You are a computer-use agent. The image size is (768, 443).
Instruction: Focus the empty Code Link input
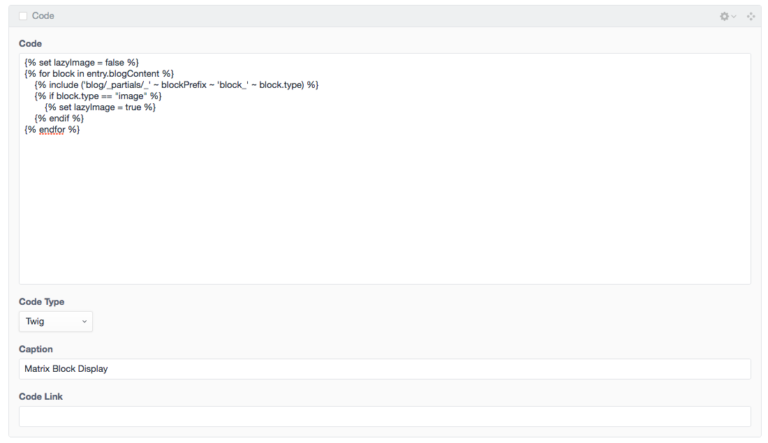point(384,416)
